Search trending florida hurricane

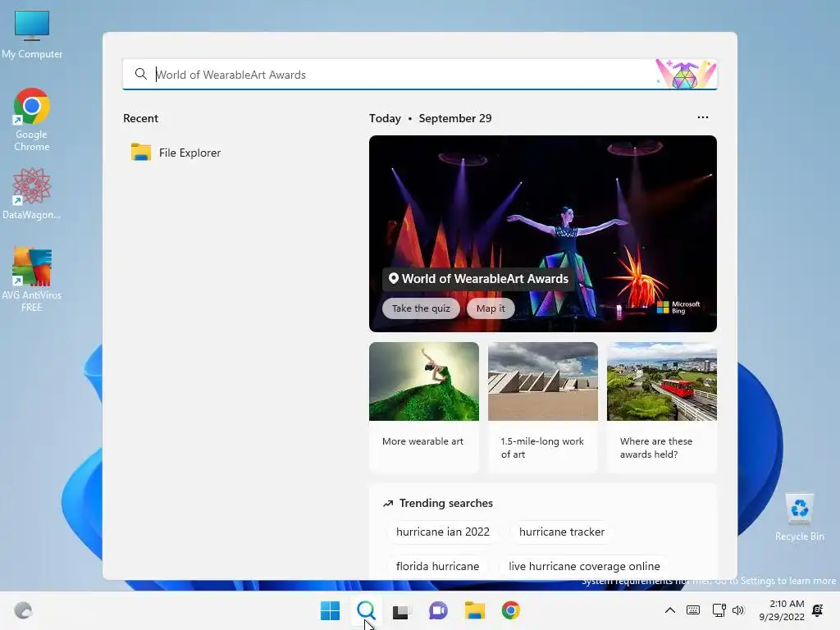[437, 566]
